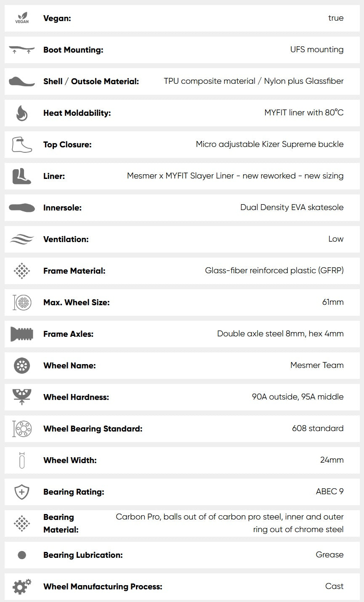
Task: Click the Frame Axles bolt icon
Action: coord(22,334)
